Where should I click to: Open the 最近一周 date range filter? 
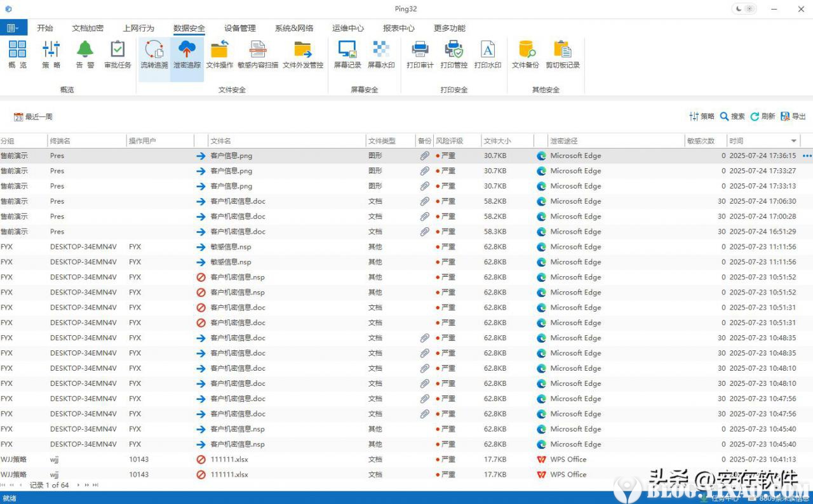click(x=33, y=117)
